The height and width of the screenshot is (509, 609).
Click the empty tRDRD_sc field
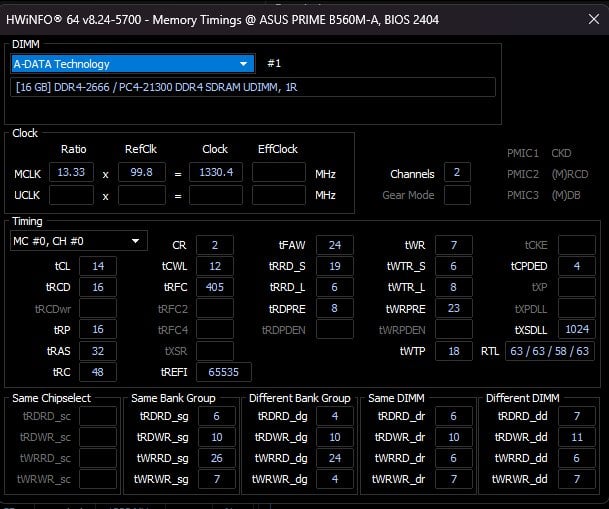tap(98, 416)
